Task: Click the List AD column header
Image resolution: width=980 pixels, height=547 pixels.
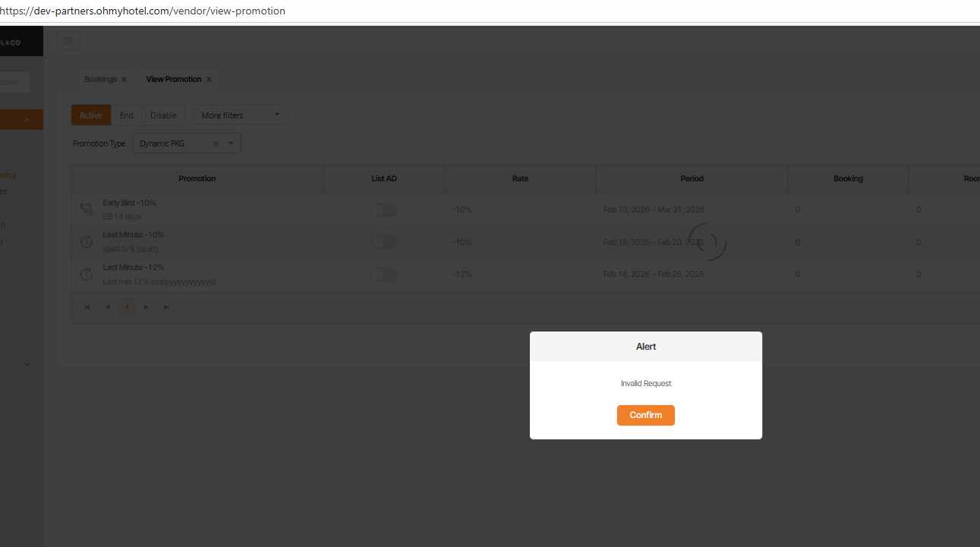Action: (x=384, y=179)
